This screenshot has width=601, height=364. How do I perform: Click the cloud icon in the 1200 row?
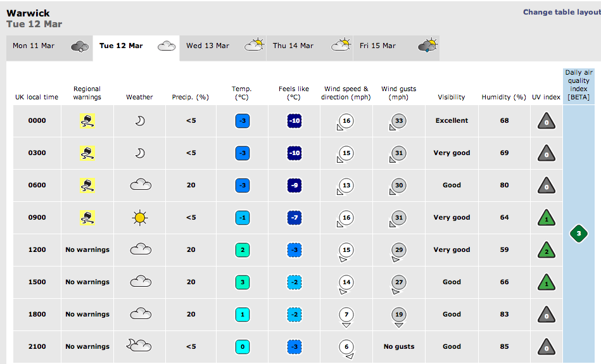click(x=141, y=249)
